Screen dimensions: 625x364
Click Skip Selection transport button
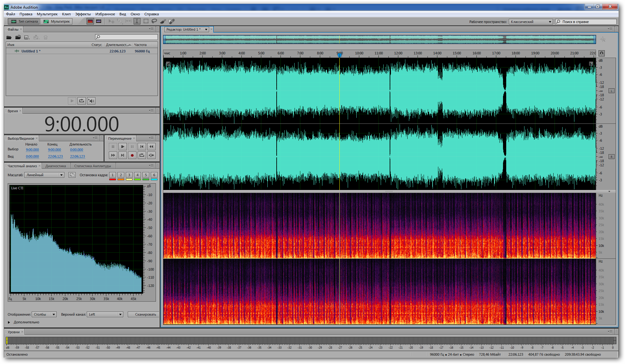[151, 155]
